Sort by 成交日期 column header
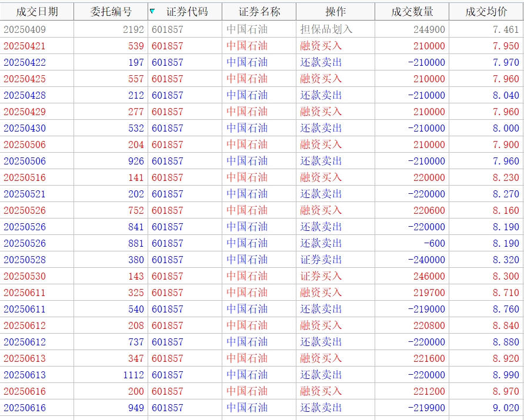Image resolution: width=524 pixels, height=420 pixels. tap(37, 12)
